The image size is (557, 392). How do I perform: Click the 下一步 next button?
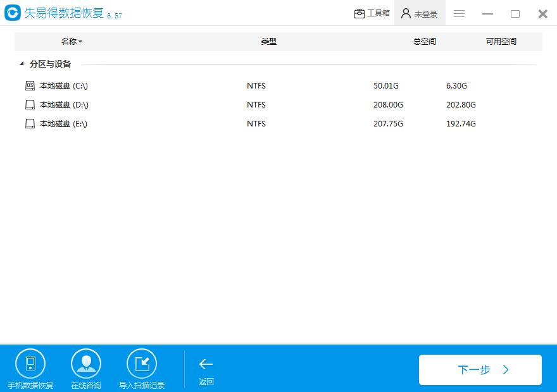(480, 369)
